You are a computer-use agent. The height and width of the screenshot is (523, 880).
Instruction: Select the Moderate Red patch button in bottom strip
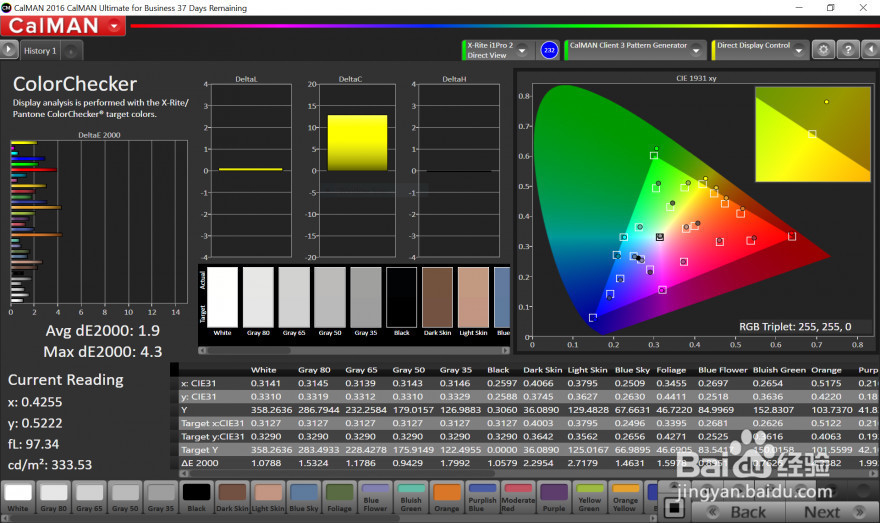click(518, 497)
